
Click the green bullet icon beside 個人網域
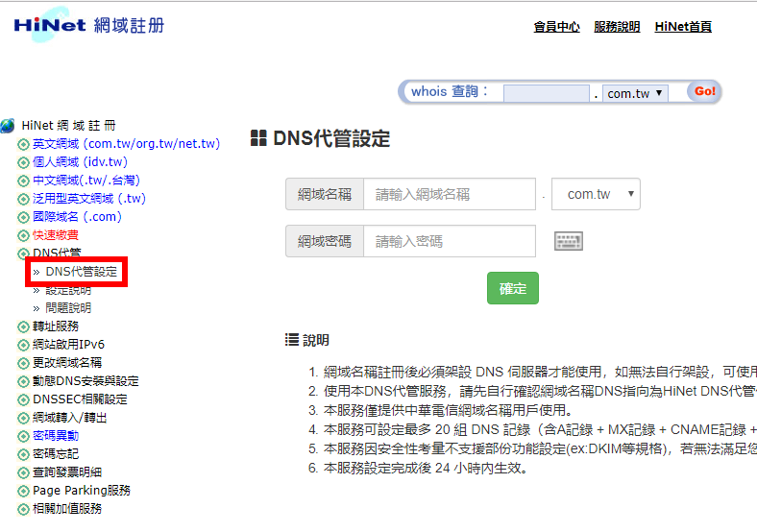[23, 162]
